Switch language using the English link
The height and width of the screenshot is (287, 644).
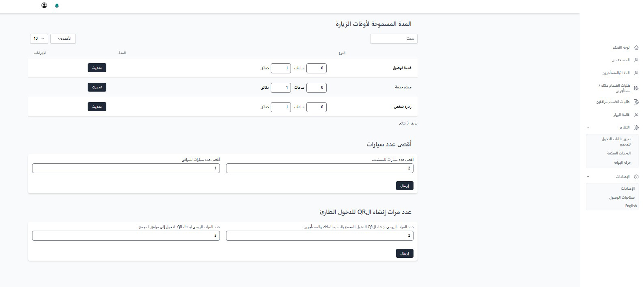pos(631,206)
